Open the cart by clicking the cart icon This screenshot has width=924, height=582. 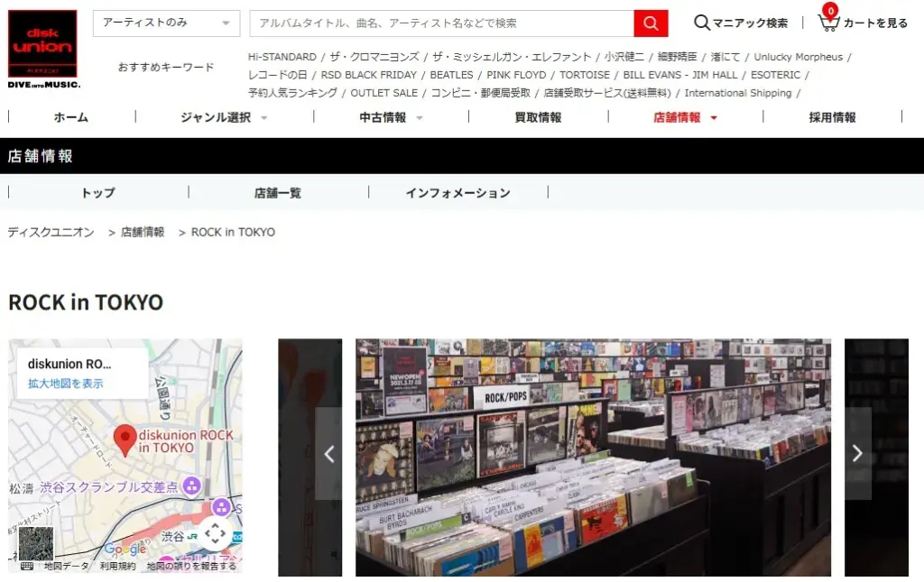827,22
